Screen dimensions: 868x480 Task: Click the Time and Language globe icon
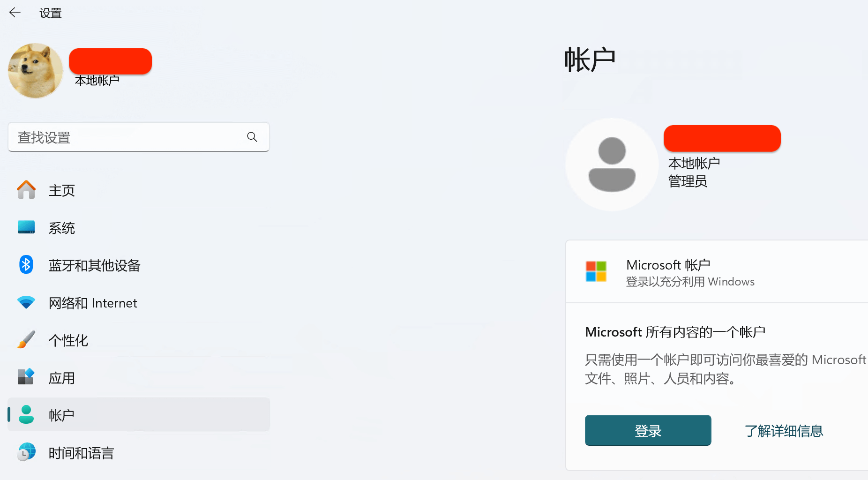[x=26, y=452]
